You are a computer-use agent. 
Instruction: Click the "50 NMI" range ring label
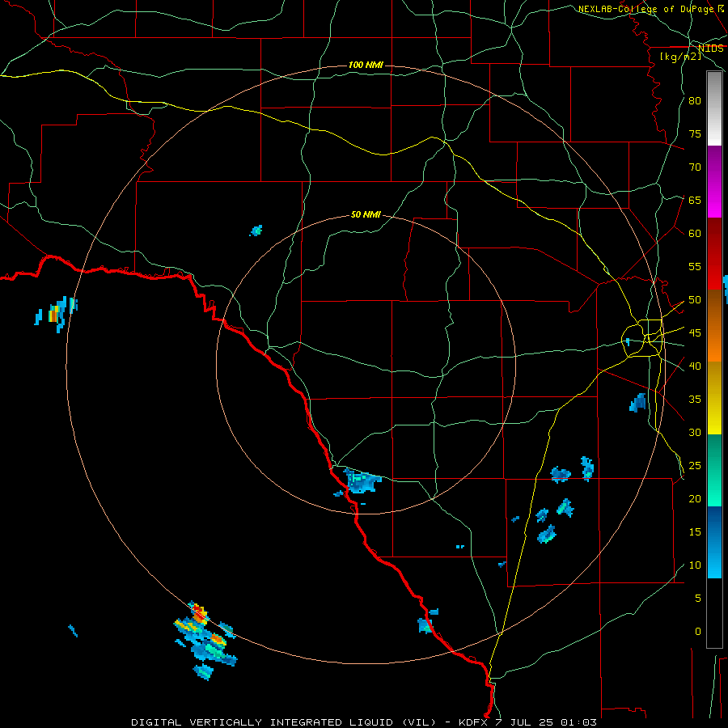click(x=366, y=214)
